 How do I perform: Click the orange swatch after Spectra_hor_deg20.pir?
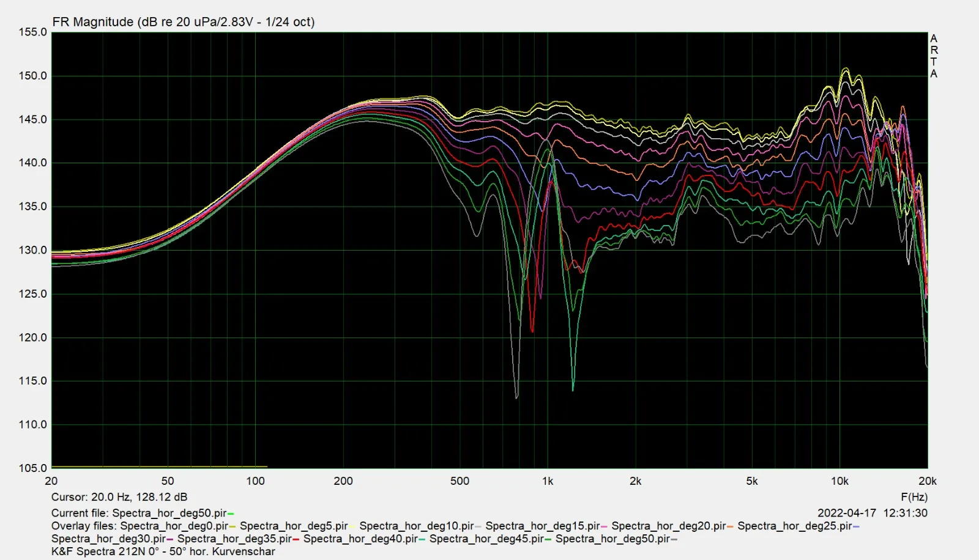point(730,526)
